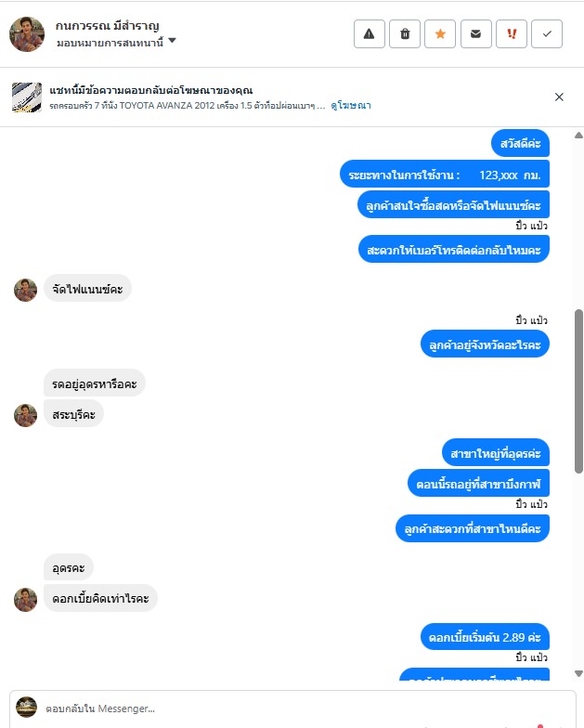
Task: Select the message bubble 'ดอกเบี้ยเริ่มต้น 2.89 ค่ะ'
Action: 485,637
